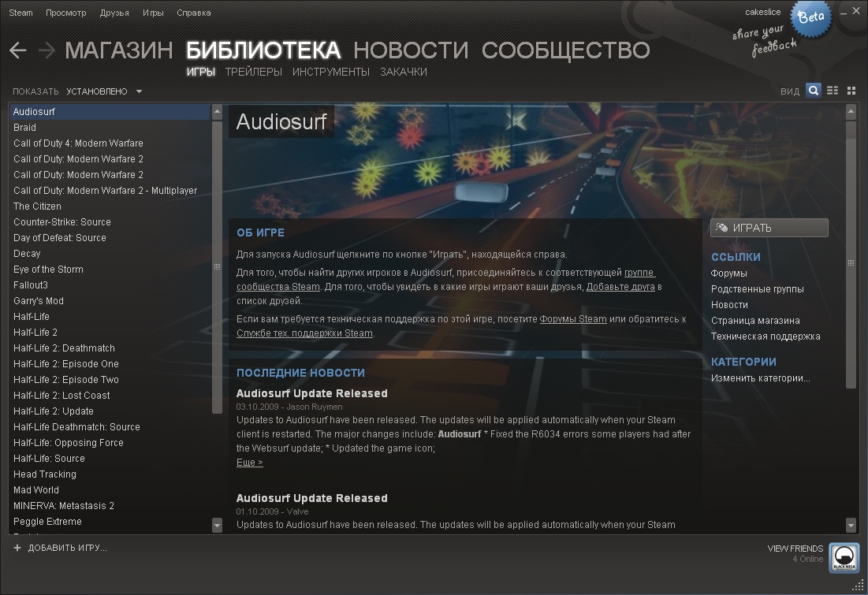Open the УСТАНОВЛЕНО filter dropdown
868x595 pixels.
[x=104, y=91]
